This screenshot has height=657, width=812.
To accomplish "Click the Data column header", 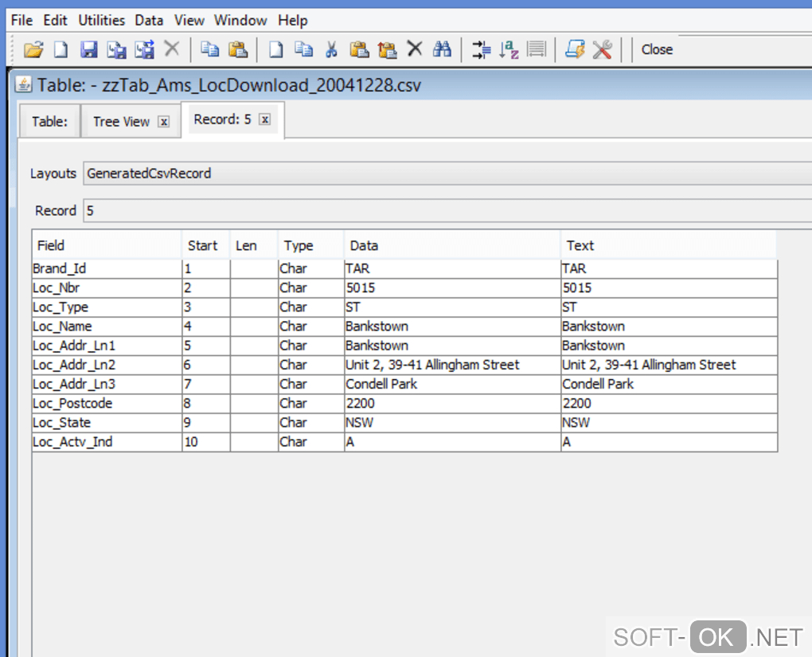I will point(453,245).
